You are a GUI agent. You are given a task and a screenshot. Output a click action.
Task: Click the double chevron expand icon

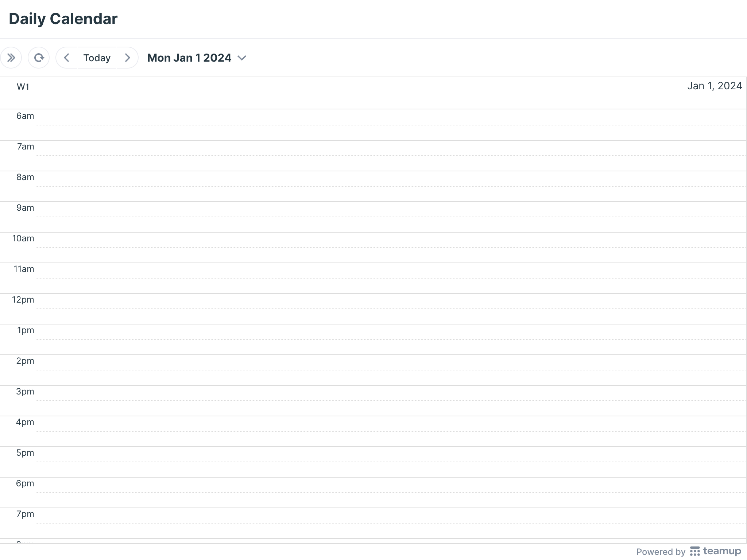[x=11, y=57]
